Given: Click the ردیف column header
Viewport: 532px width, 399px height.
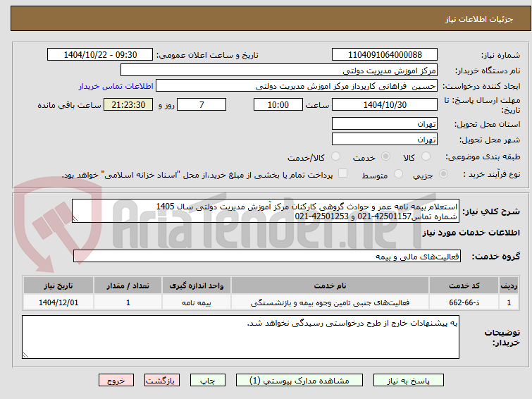Looking at the screenshot, I should 509,286.
